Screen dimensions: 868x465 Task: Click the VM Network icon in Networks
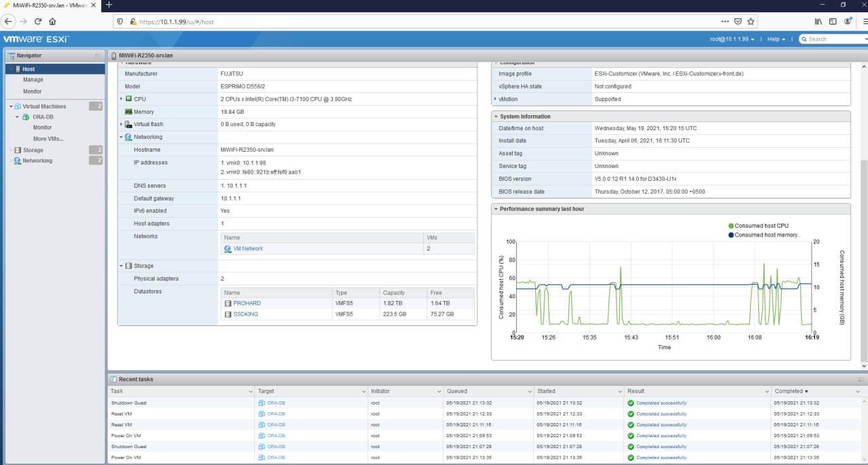coord(228,249)
